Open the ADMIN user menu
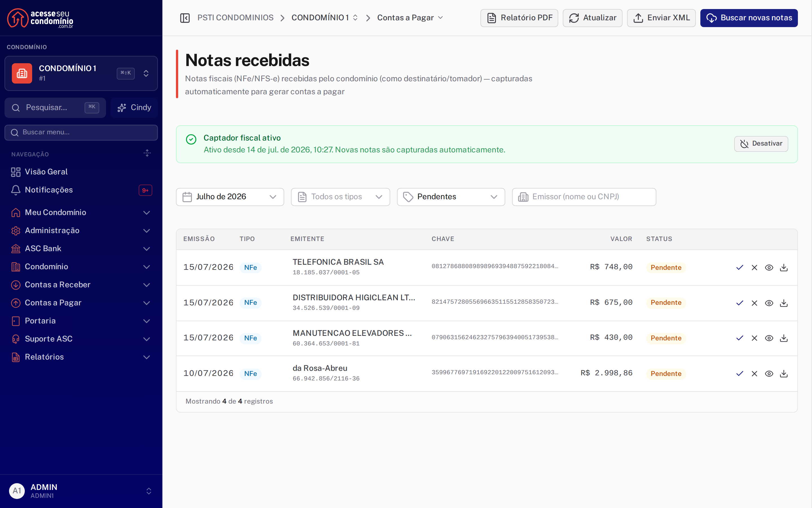The width and height of the screenshot is (812, 508). click(x=81, y=491)
